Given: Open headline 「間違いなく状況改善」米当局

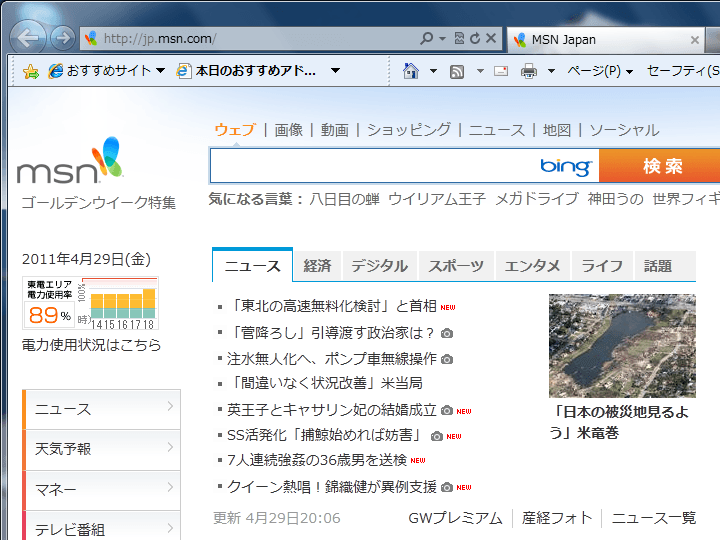Looking at the screenshot, I should pyautogui.click(x=325, y=383).
